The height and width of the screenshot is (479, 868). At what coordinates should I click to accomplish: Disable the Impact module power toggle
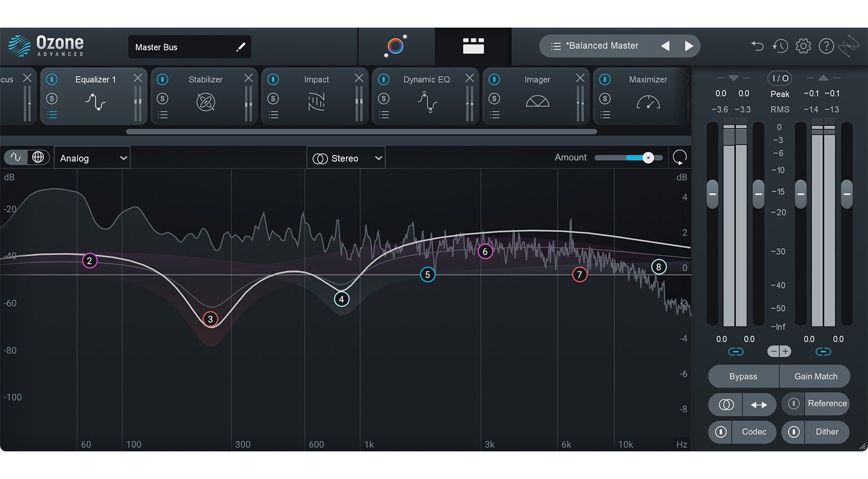click(x=273, y=79)
